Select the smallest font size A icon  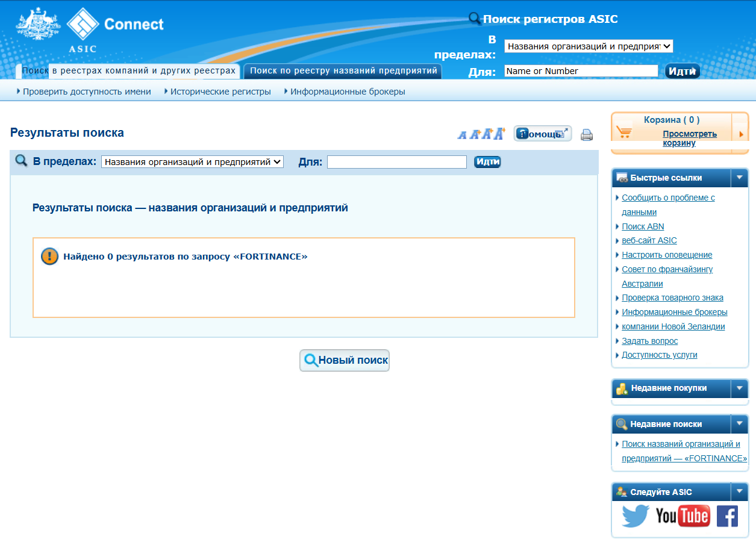(x=462, y=135)
